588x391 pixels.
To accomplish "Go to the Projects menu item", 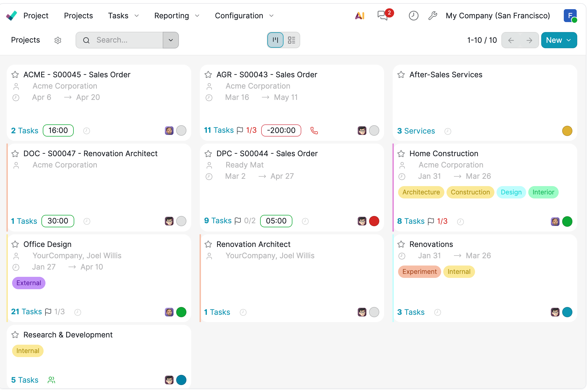I will click(x=78, y=16).
